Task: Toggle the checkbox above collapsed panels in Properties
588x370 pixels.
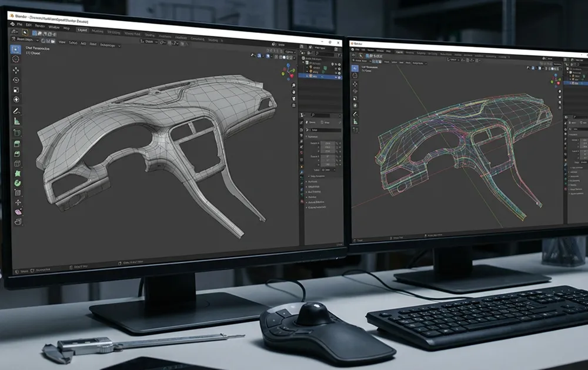Action: click(309, 176)
